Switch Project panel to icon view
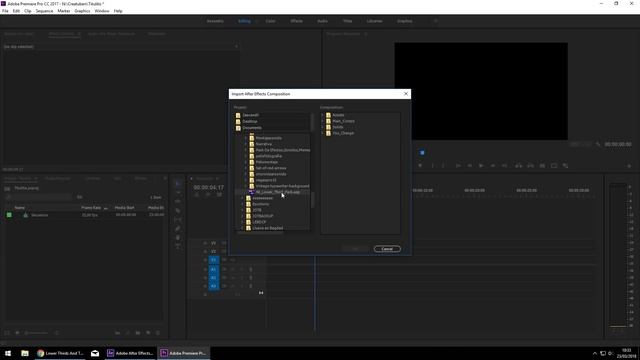The width and height of the screenshot is (640, 360). click(17, 333)
